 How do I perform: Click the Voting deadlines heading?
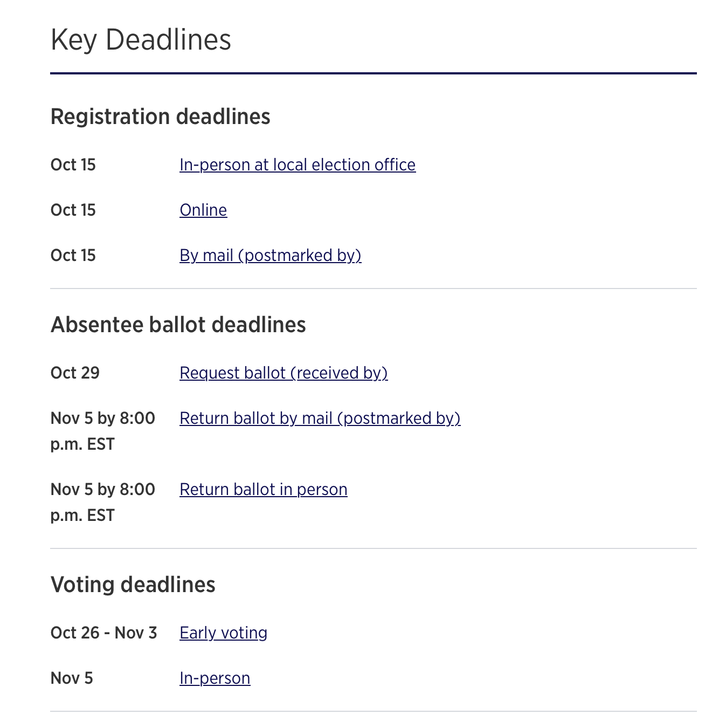[x=133, y=585]
